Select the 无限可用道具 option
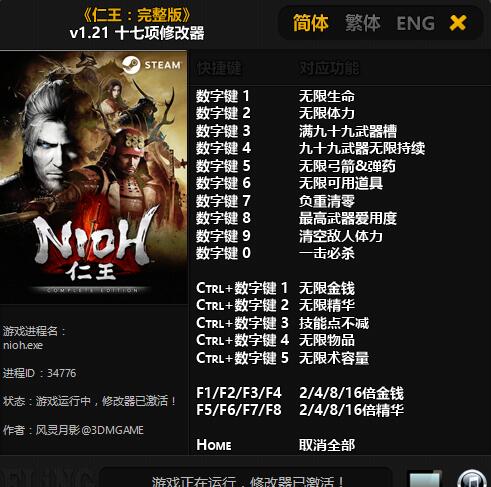The width and height of the screenshot is (491, 487). pyautogui.click(x=341, y=183)
